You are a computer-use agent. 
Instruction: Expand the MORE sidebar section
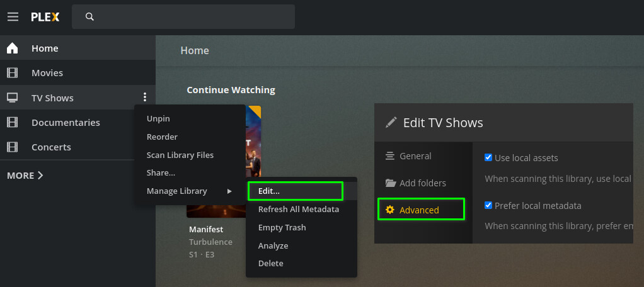click(x=25, y=176)
